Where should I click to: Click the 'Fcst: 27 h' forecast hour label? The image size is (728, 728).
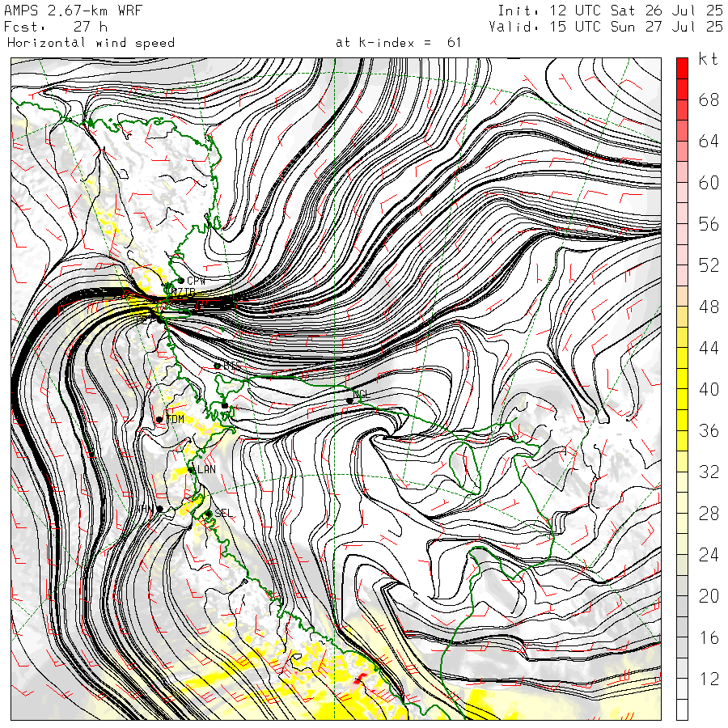[56, 27]
